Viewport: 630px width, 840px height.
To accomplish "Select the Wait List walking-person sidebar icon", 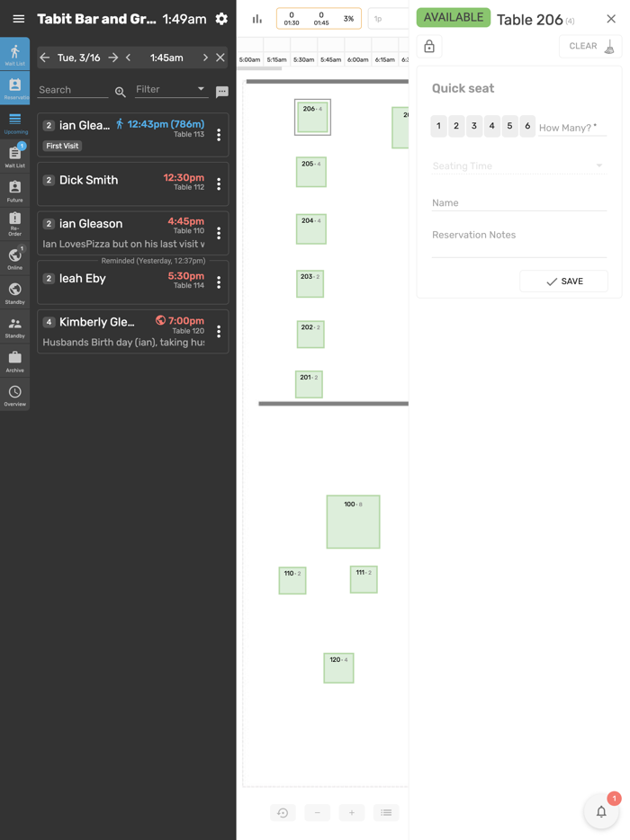I will 15,54.
